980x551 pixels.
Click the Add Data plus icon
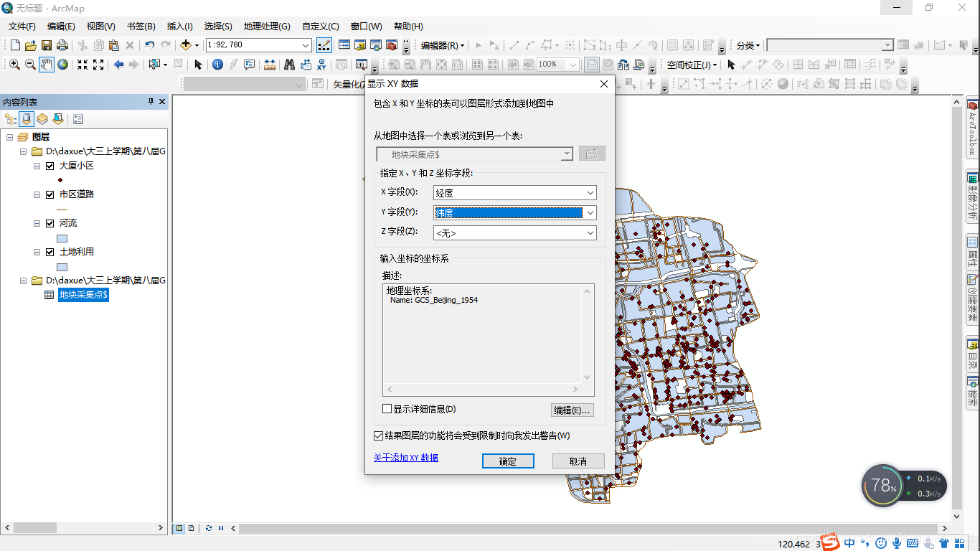point(186,45)
